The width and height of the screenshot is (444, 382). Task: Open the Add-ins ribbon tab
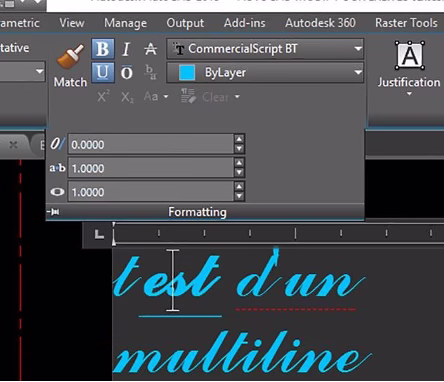(245, 23)
